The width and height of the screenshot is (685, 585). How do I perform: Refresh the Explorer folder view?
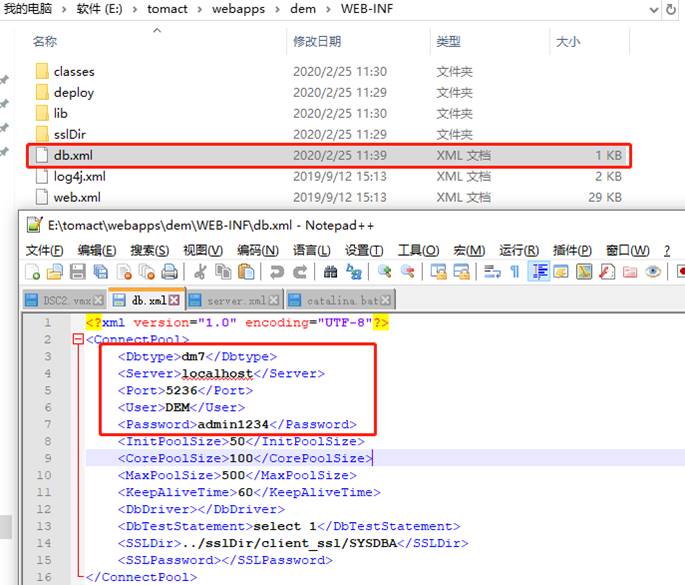671,9
